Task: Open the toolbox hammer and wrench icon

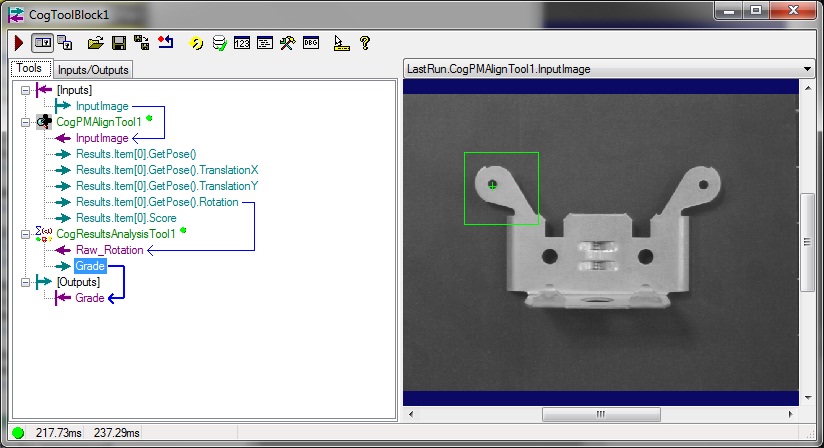Action: pyautogui.click(x=287, y=43)
